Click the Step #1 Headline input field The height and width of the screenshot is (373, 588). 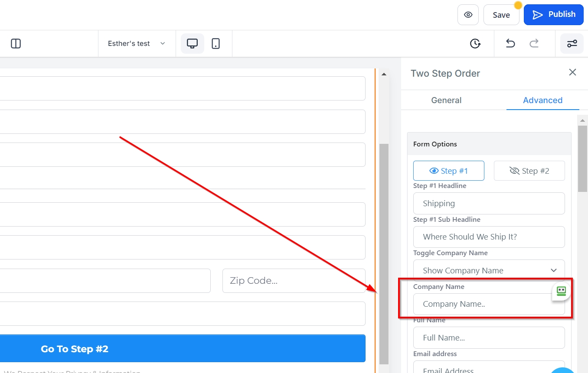(489, 203)
